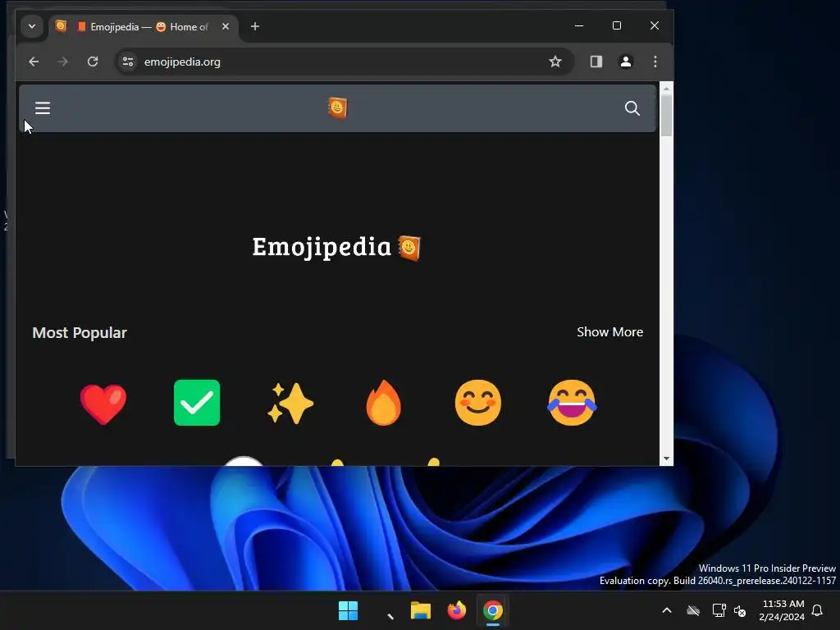Select the face with tears of joy emoji

[572, 403]
